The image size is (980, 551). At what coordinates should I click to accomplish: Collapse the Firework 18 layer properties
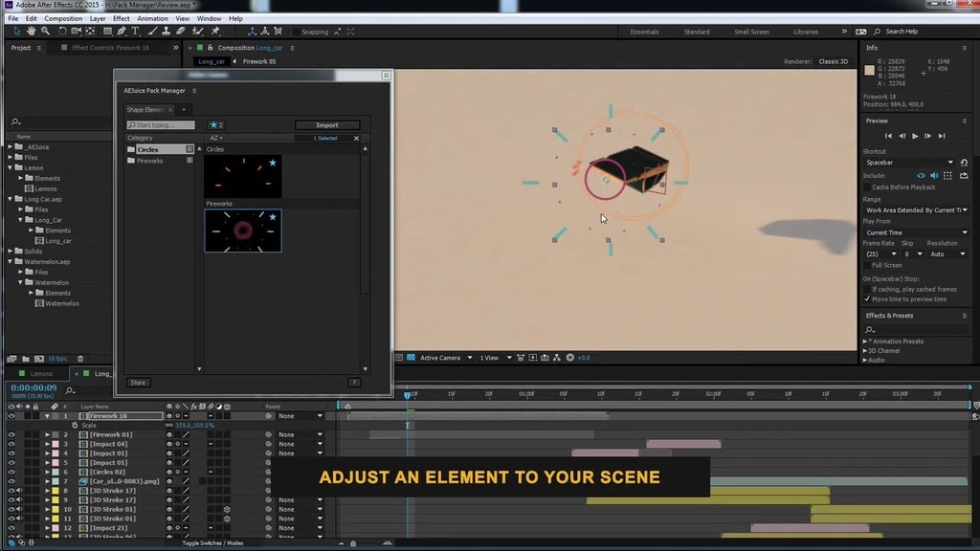47,416
